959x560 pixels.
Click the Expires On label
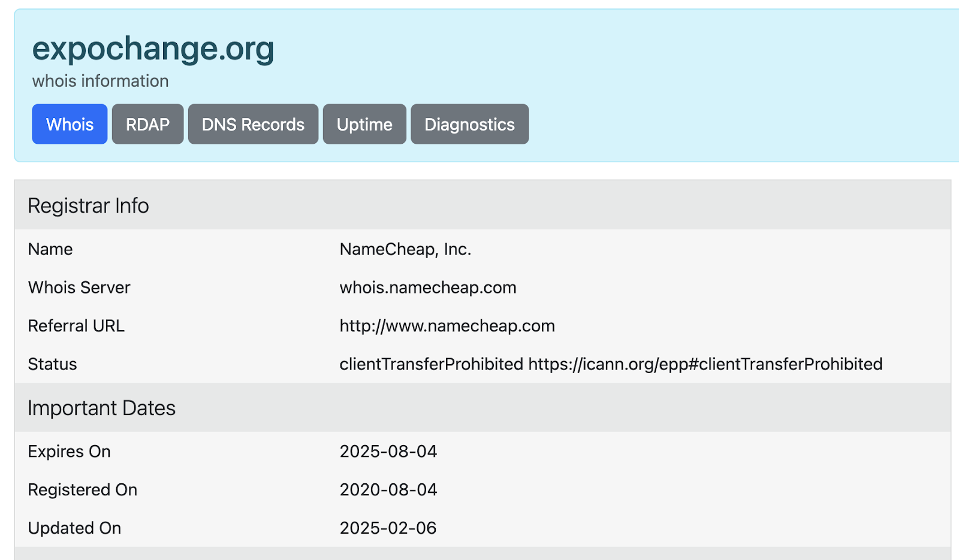pos(69,452)
